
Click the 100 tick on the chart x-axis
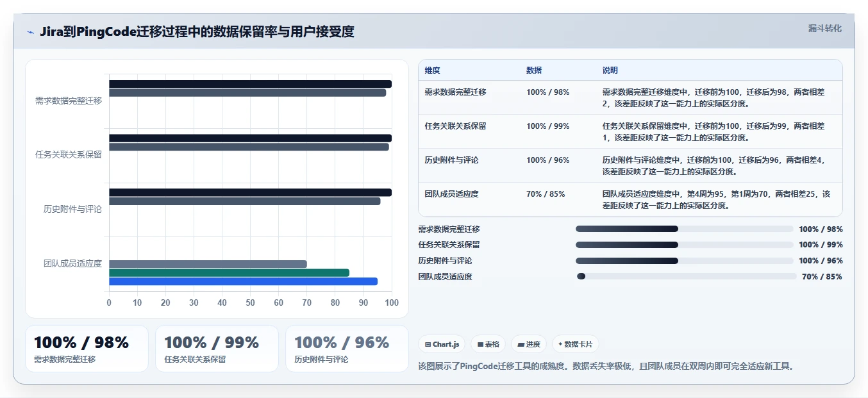click(x=392, y=303)
